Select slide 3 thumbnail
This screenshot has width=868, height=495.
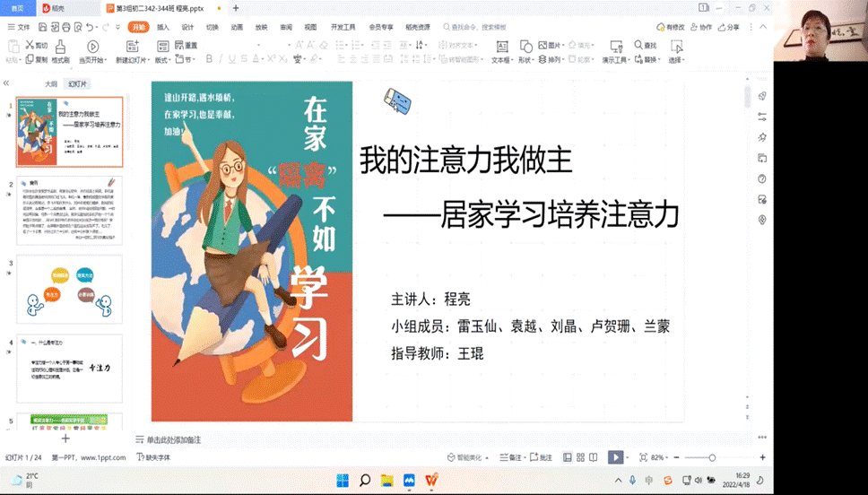pos(69,289)
